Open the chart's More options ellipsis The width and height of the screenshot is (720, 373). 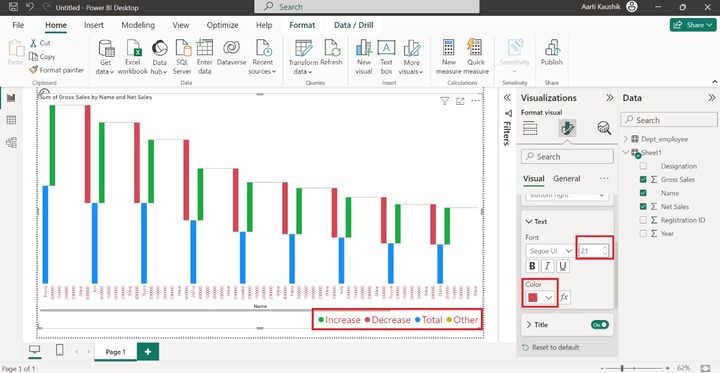476,101
